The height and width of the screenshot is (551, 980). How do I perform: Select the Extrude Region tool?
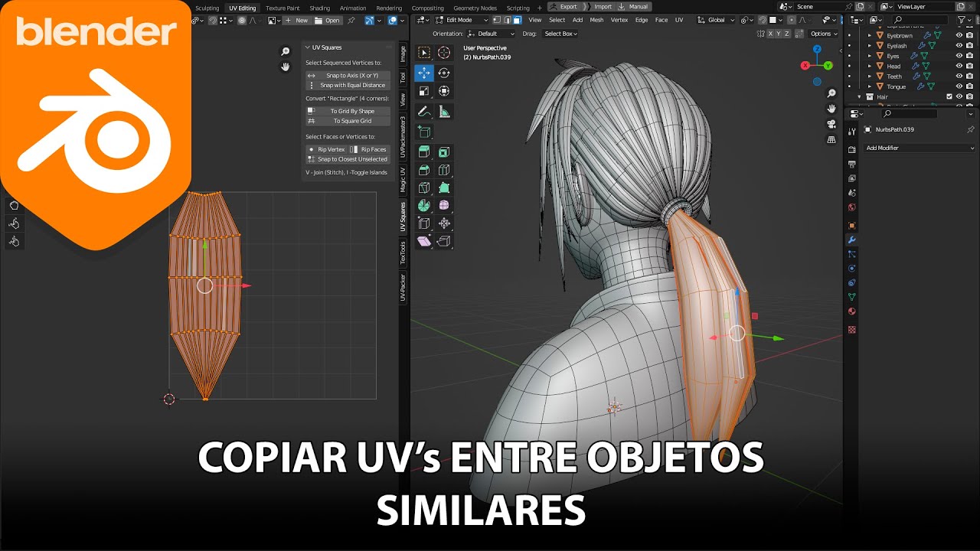(423, 152)
